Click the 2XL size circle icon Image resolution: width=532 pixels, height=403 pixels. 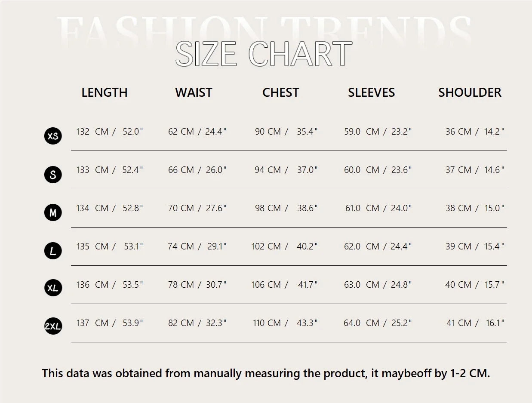click(x=53, y=327)
